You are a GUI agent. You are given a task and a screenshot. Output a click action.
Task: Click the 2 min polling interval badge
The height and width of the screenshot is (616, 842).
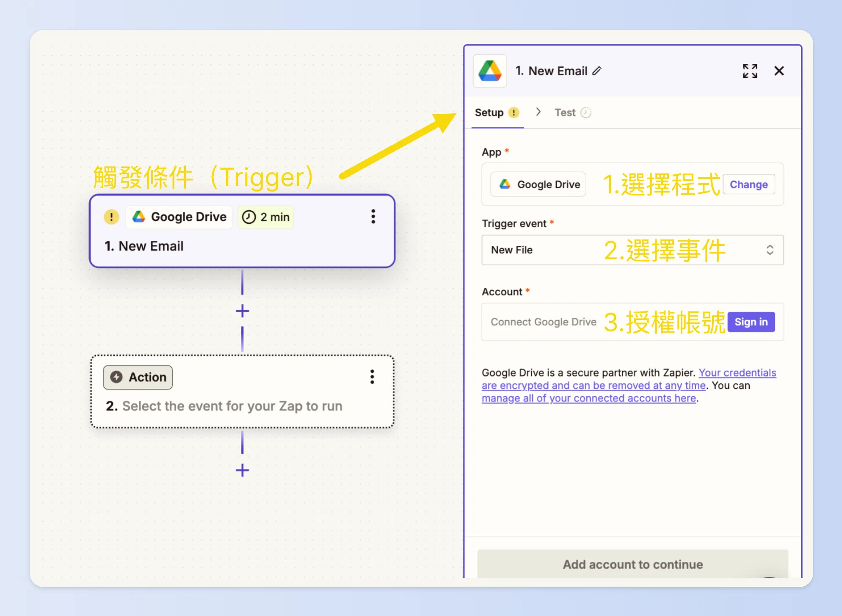click(x=265, y=217)
